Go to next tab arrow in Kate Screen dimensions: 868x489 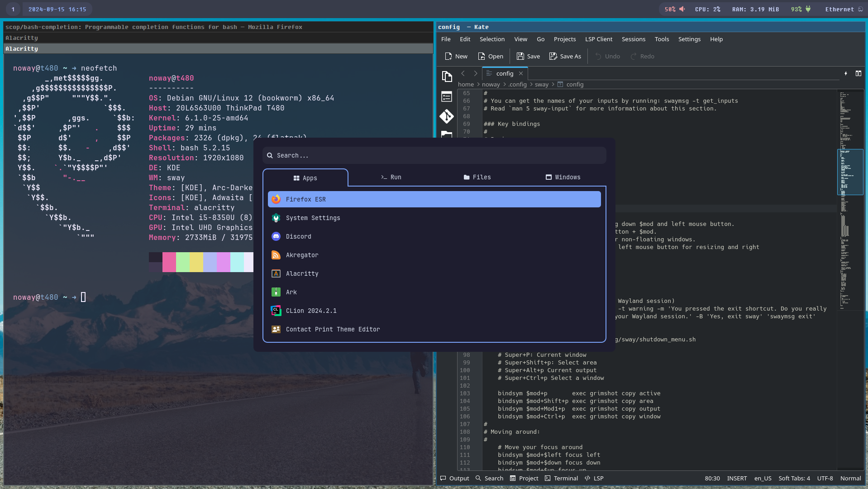pos(476,73)
